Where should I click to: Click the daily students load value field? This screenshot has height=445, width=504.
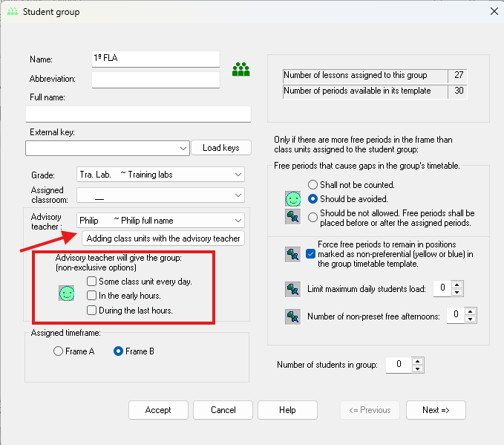coord(442,289)
